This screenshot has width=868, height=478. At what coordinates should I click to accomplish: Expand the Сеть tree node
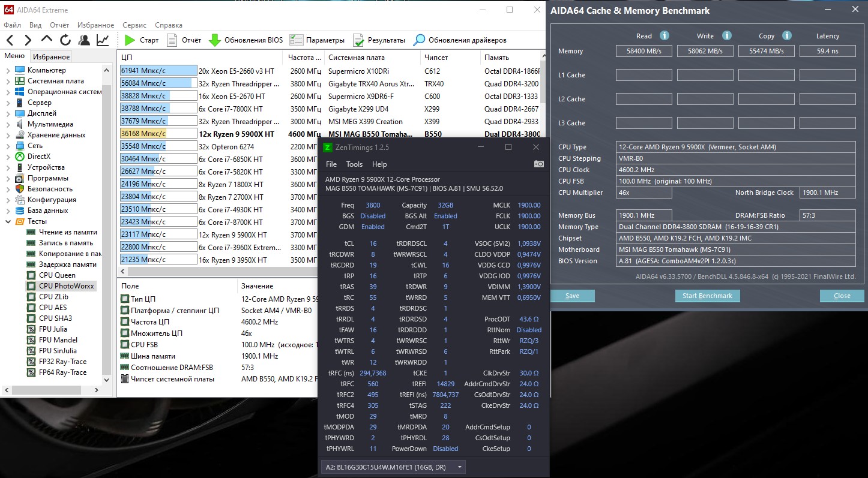click(8, 146)
